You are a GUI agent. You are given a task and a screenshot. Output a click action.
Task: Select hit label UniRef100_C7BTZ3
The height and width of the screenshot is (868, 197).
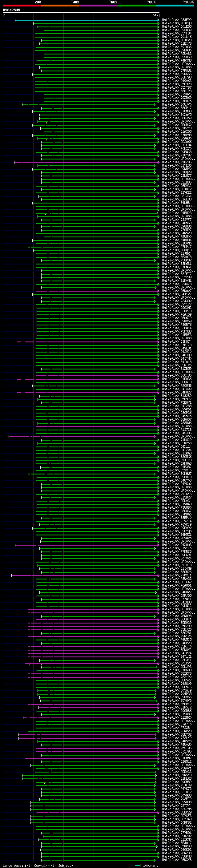tap(177, 345)
